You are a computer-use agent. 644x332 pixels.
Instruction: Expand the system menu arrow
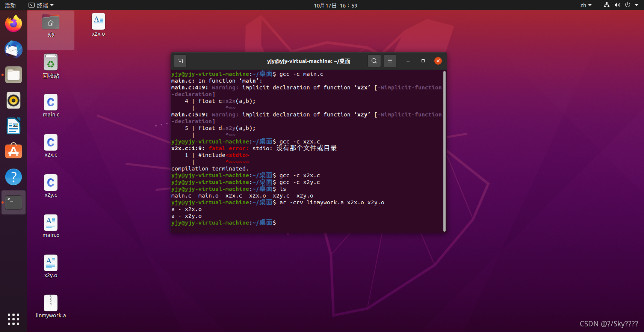pyautogui.click(x=636, y=5)
